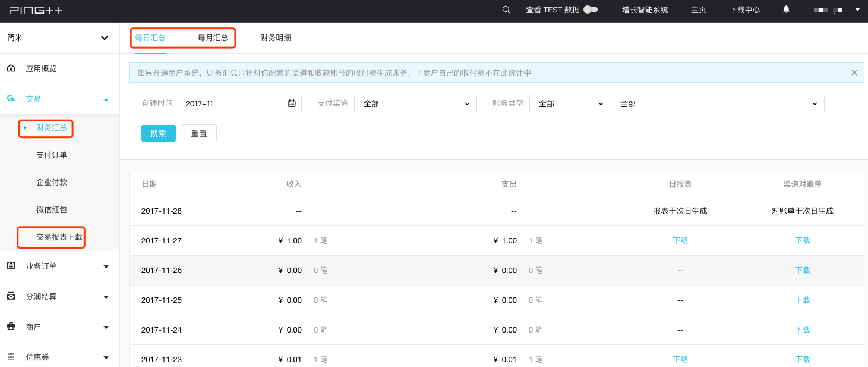Click the notification bell icon
The image size is (868, 367).
tap(785, 10)
